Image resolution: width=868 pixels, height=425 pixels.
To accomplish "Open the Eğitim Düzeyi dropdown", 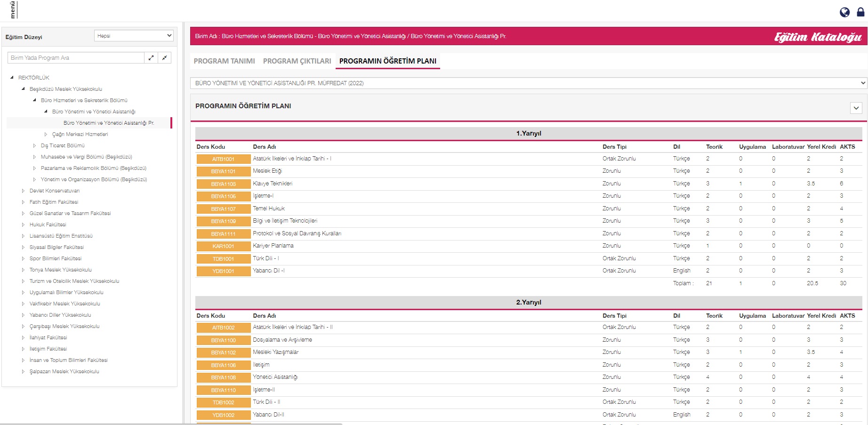I will [x=134, y=36].
